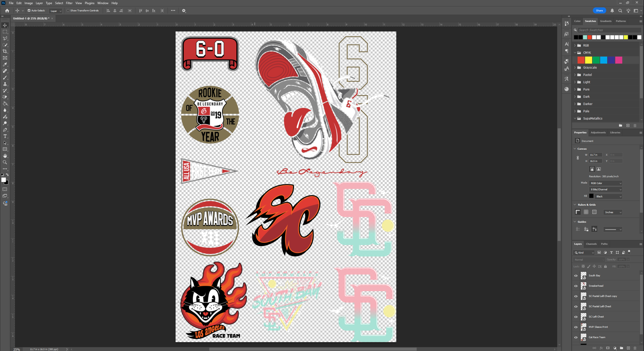644x351 pixels.
Task: Open the Auto-Select Layer dropdown
Action: click(56, 11)
